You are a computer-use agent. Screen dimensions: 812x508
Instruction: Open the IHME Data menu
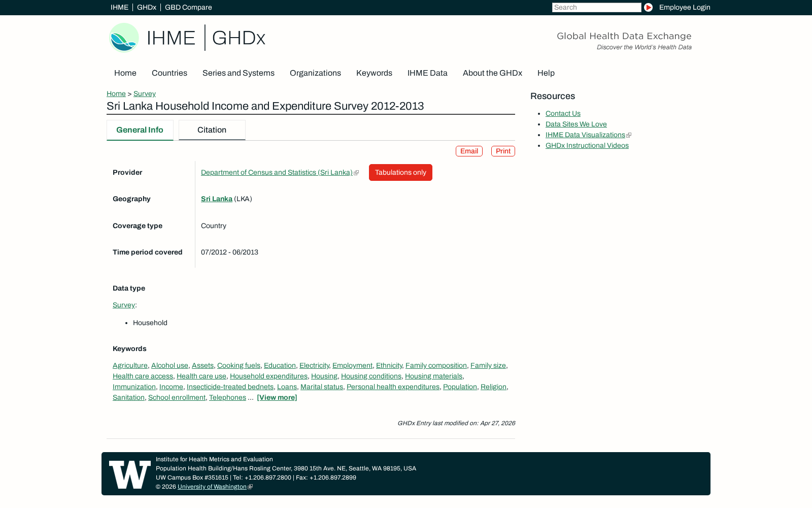click(427, 73)
